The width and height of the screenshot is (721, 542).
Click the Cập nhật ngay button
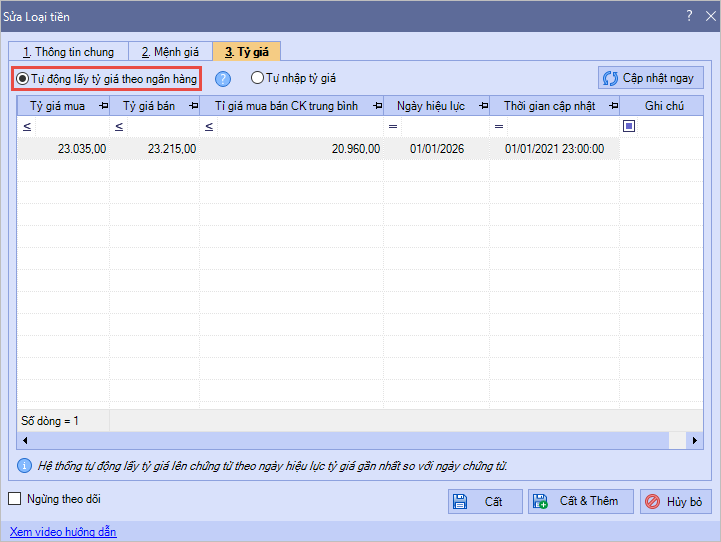(651, 78)
